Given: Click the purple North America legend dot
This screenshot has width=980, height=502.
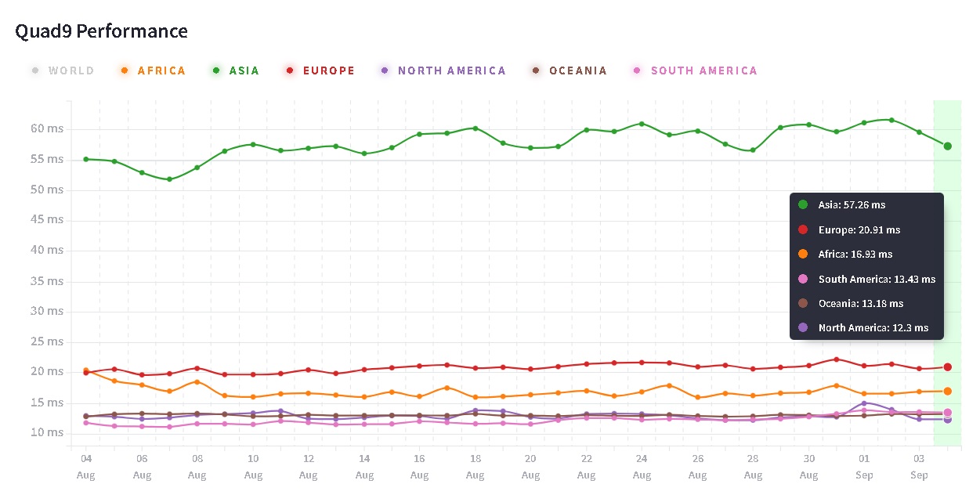Looking at the screenshot, I should (385, 70).
